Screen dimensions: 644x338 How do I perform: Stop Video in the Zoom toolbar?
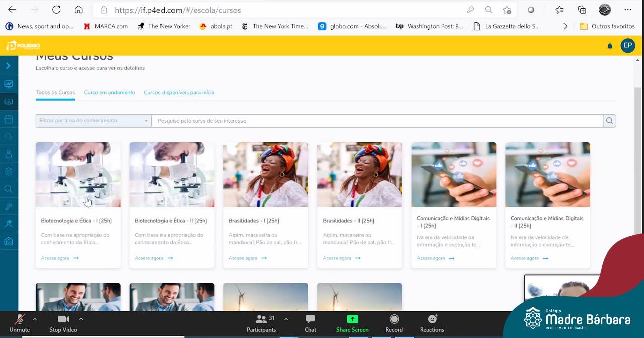coord(63,323)
